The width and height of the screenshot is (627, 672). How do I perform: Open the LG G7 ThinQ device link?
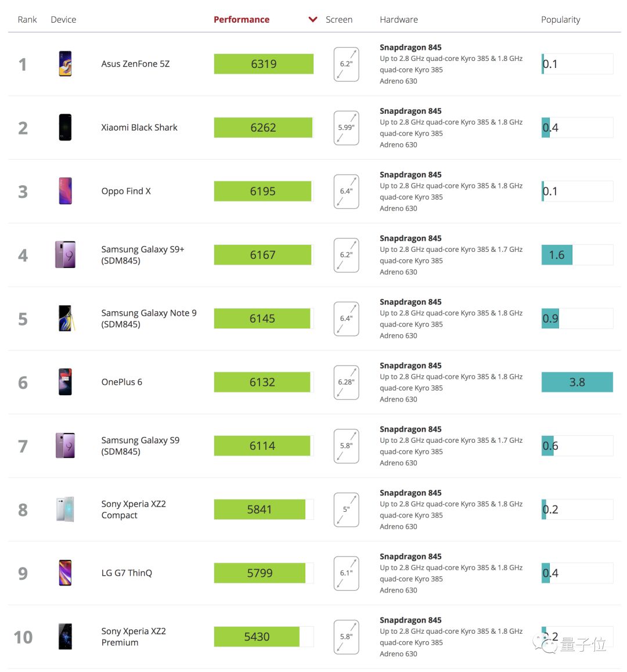[x=127, y=573]
